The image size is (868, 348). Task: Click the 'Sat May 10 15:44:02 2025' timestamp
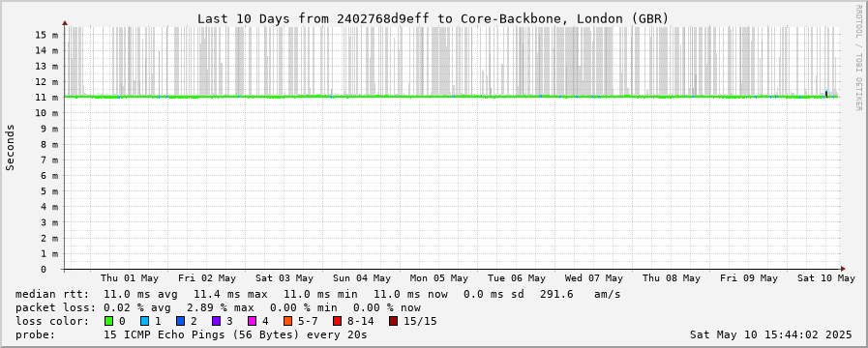[x=771, y=334]
